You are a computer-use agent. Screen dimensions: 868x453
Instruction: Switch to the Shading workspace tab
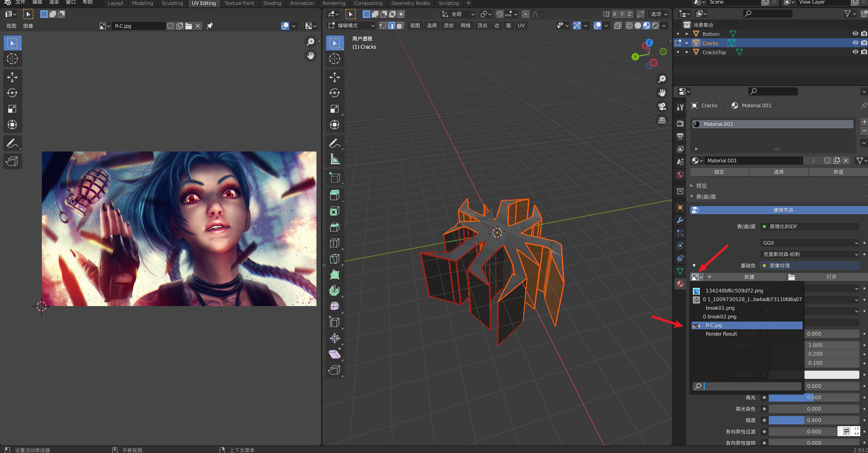pyautogui.click(x=272, y=3)
